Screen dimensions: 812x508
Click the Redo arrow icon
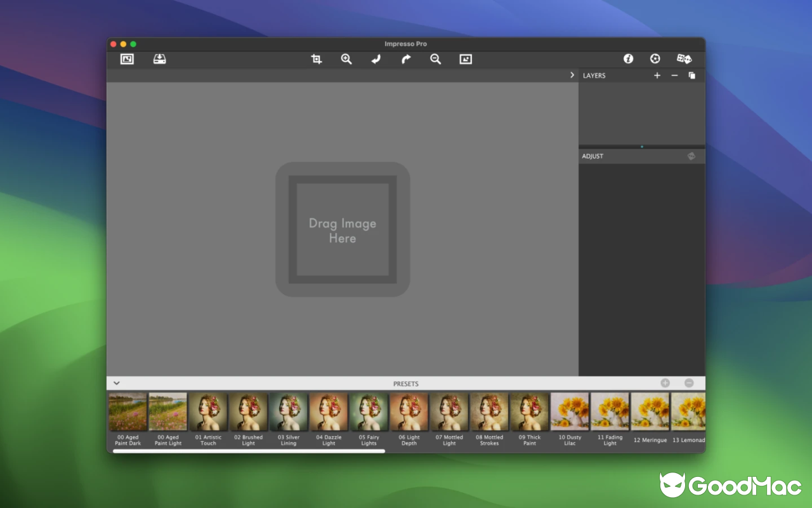click(405, 58)
